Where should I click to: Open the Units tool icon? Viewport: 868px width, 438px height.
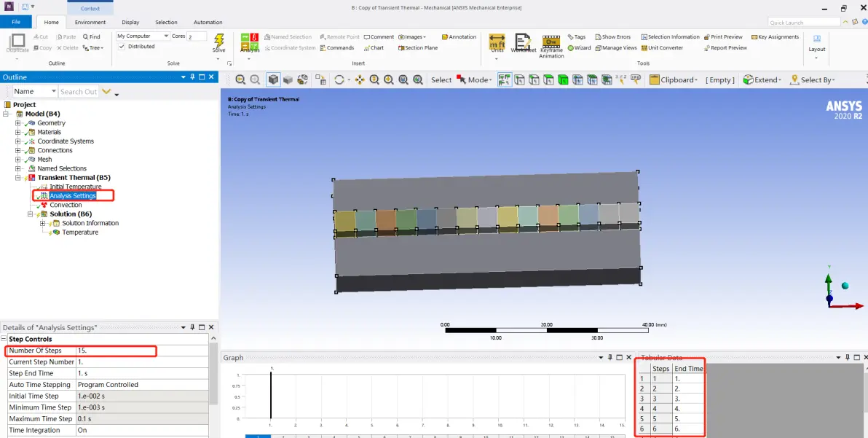497,43
